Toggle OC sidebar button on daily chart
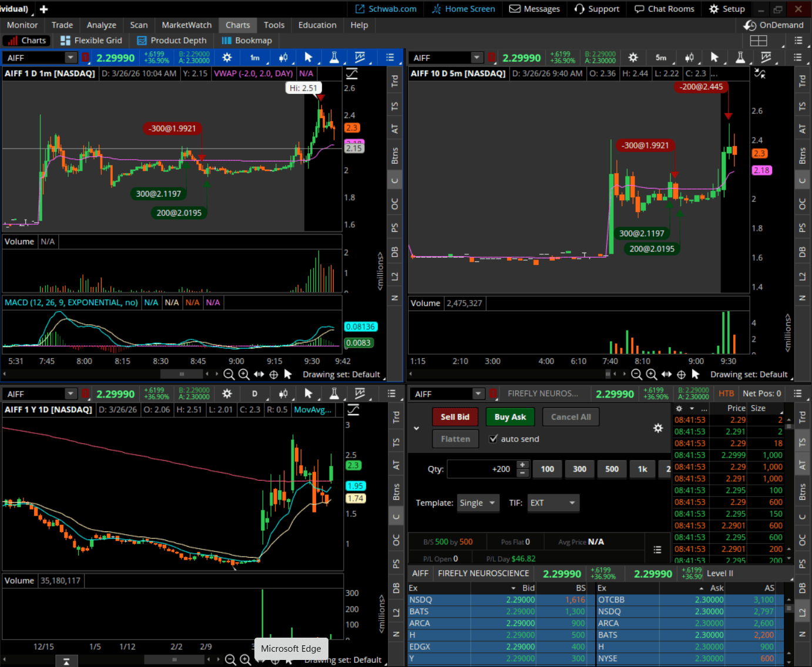 pyautogui.click(x=396, y=540)
